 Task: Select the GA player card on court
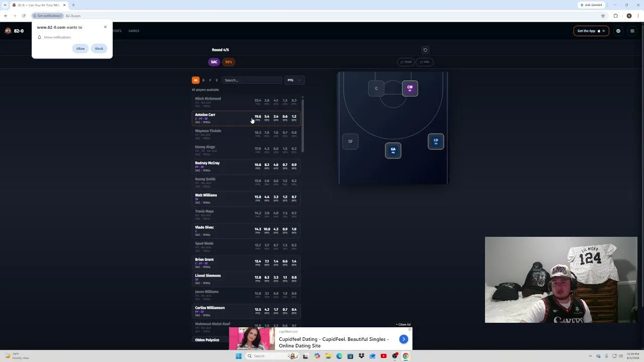coord(393,150)
